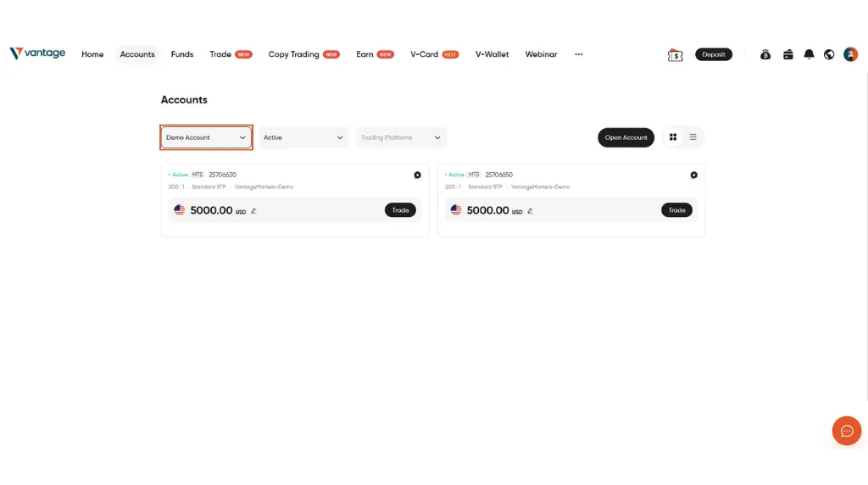Open the language globe icon
Viewport: 868px width, 485px height.
coord(829,54)
